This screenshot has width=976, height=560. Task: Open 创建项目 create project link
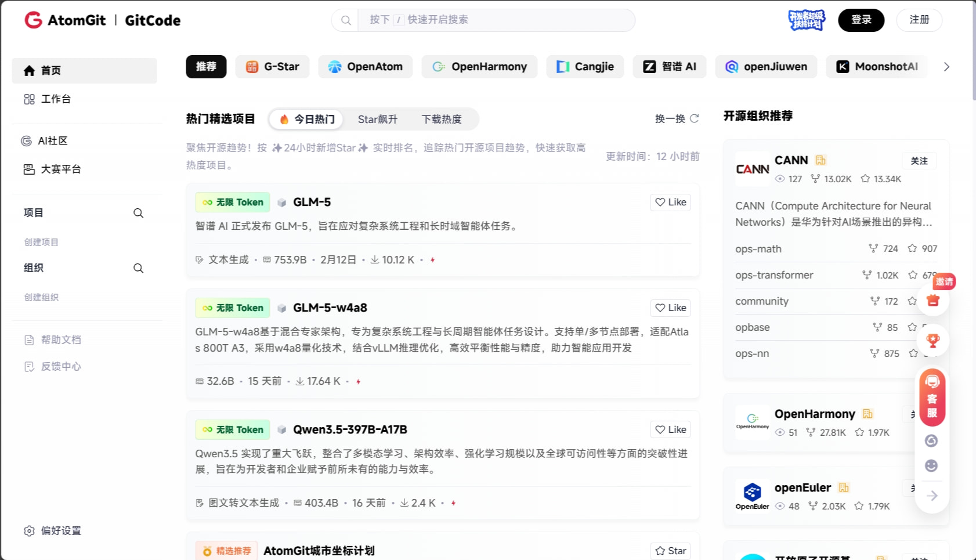pyautogui.click(x=41, y=242)
